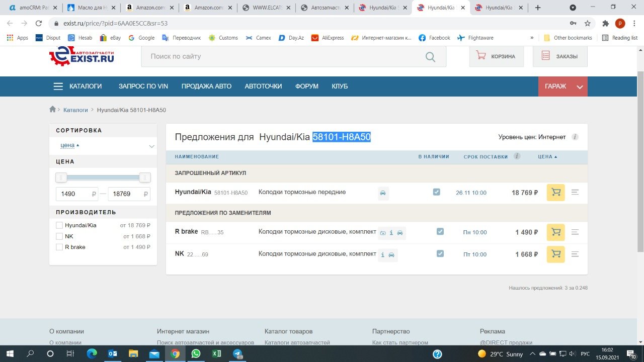Expand the Гараж dropdown
Screen dimensions: 644x362
[563, 86]
